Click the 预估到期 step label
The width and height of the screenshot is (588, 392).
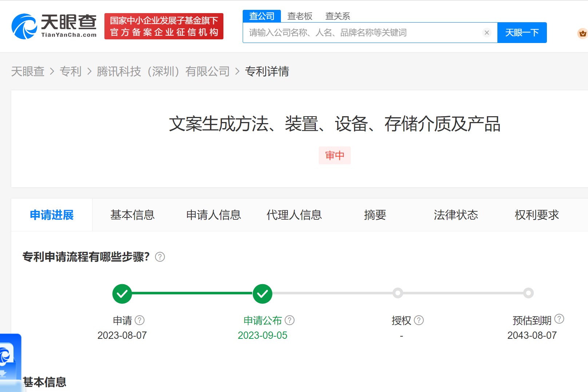pyautogui.click(x=532, y=320)
